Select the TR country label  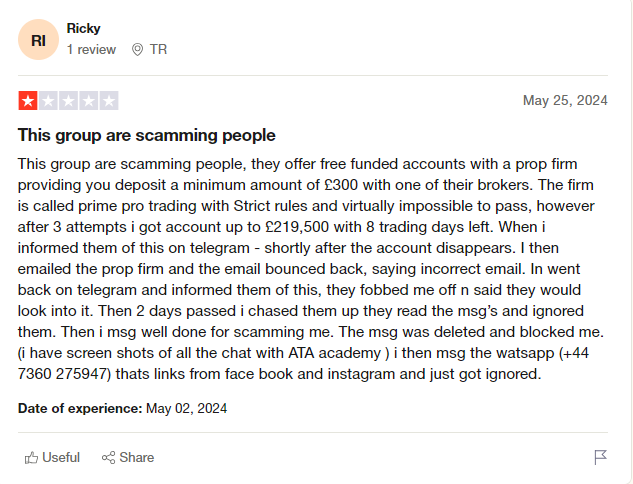[158, 49]
